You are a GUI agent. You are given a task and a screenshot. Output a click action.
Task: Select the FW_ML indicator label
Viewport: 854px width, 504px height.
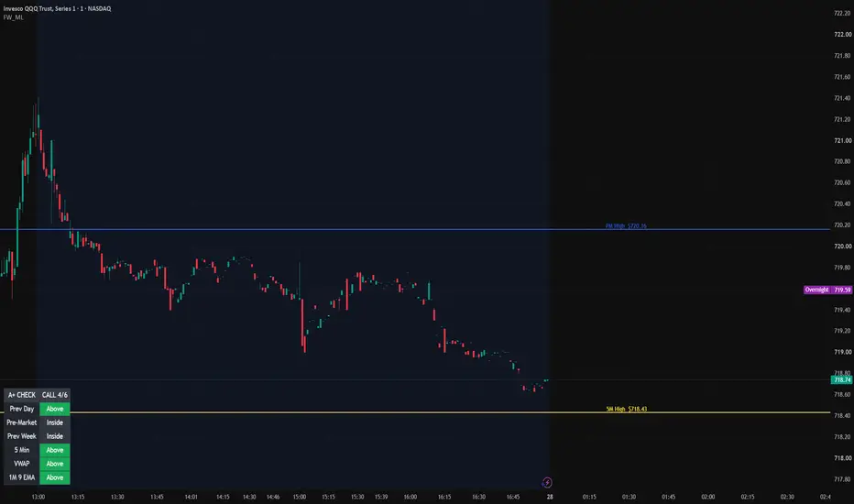click(x=14, y=17)
